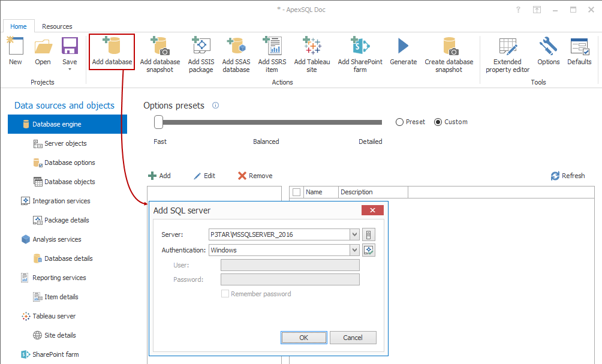The image size is (602, 364).
Task: Select Database objects item
Action: click(x=64, y=182)
